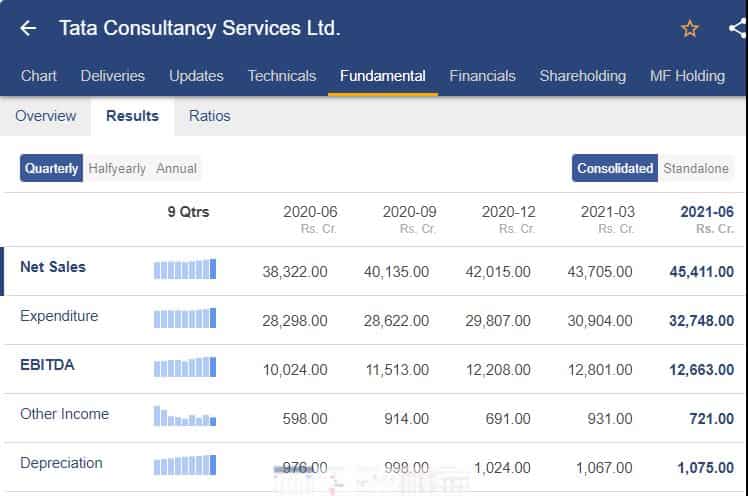This screenshot has height=496, width=748.
Task: Select Depreciation value 1,024.00
Action: point(502,468)
